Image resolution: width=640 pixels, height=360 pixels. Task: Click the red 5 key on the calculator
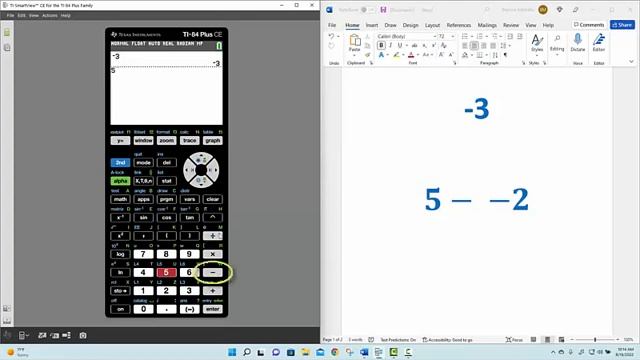coord(166,272)
